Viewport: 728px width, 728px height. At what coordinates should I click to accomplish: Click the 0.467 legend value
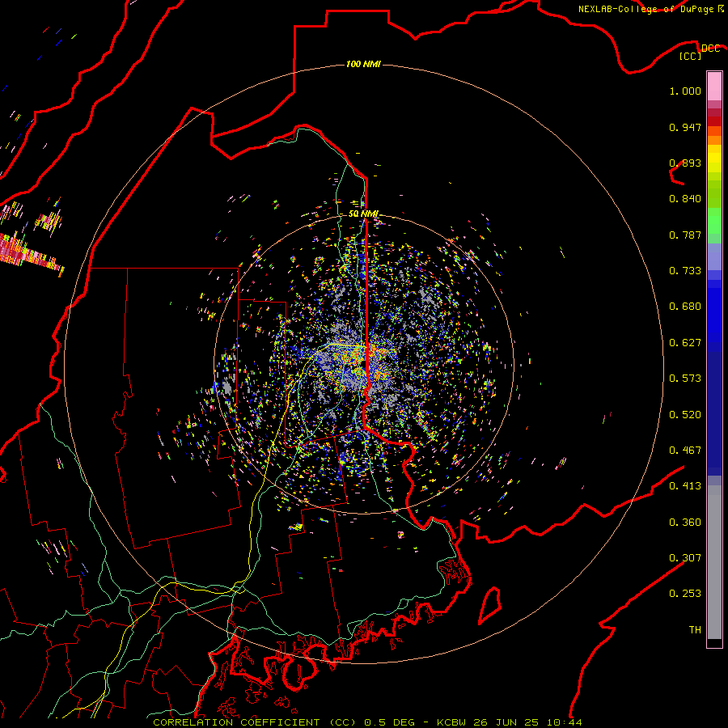click(685, 451)
